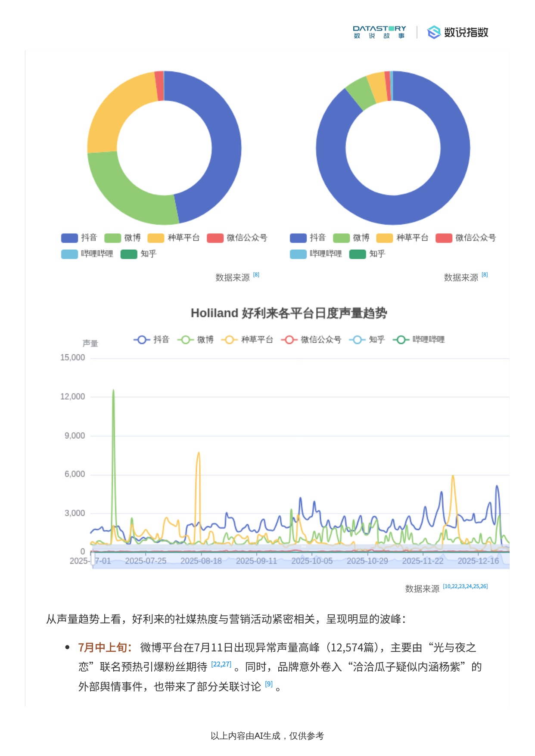
Task: Click the red 微信公众号 slice of left donut
Action: (159, 86)
